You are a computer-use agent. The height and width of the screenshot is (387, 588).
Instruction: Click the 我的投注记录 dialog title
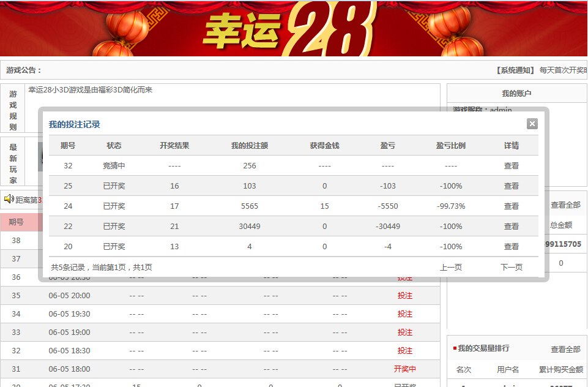pyautogui.click(x=74, y=124)
